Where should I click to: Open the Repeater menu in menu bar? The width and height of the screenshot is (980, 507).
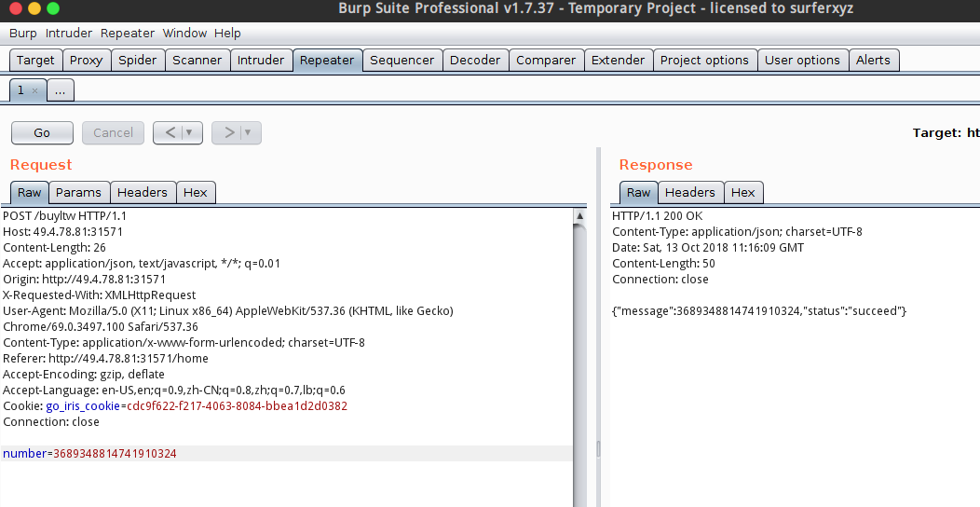click(128, 34)
